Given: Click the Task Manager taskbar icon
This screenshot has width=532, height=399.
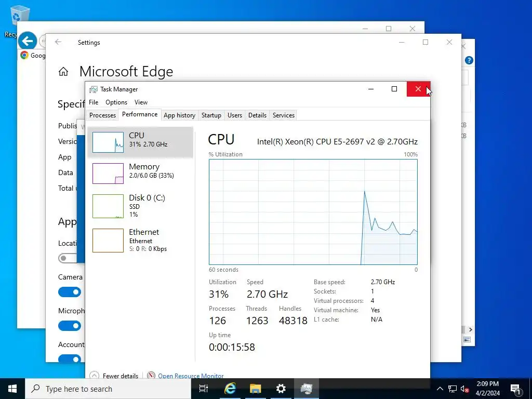Looking at the screenshot, I should (307, 389).
